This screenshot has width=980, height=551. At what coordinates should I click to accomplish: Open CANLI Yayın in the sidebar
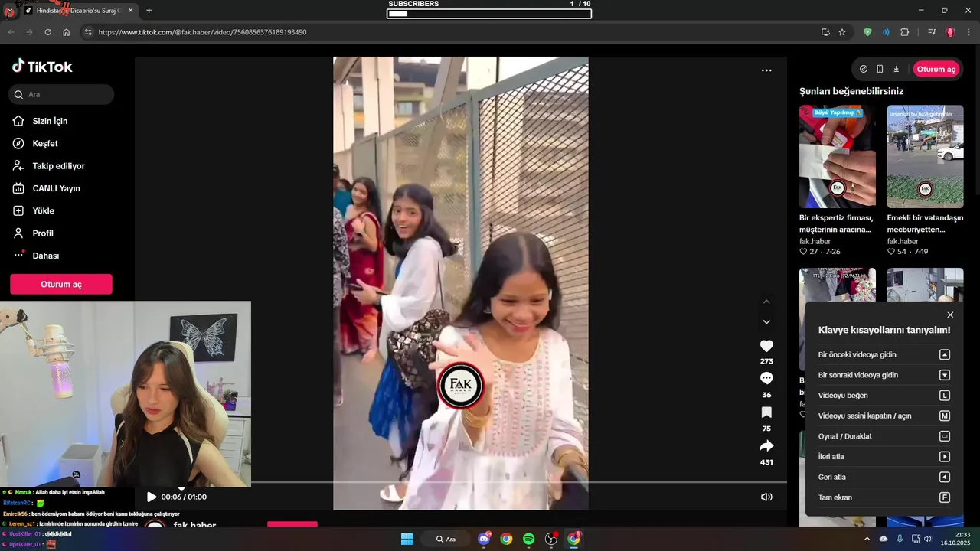click(56, 188)
